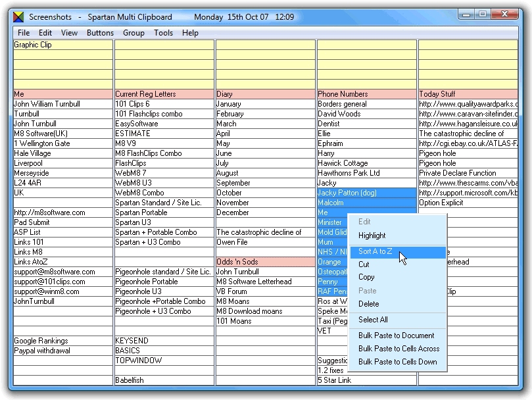Select the 'Pad Submit' clip
Viewport: 532px width, 400px height.
(62, 222)
